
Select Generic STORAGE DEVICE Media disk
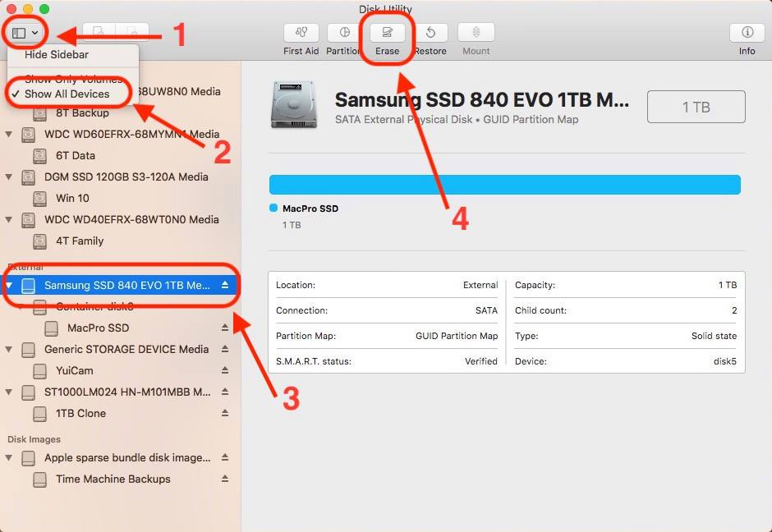(126, 350)
